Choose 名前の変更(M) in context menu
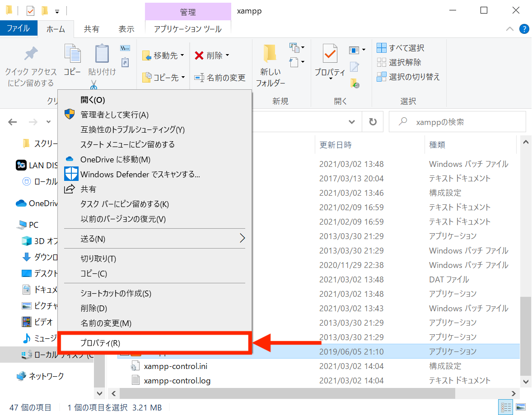Viewport: 532px width, 415px height. click(x=155, y=323)
